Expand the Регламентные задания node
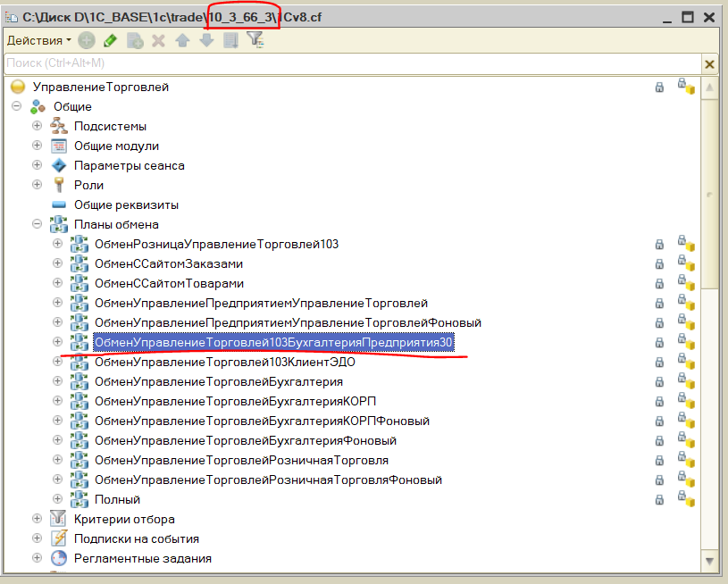728x584 pixels. 38,557
